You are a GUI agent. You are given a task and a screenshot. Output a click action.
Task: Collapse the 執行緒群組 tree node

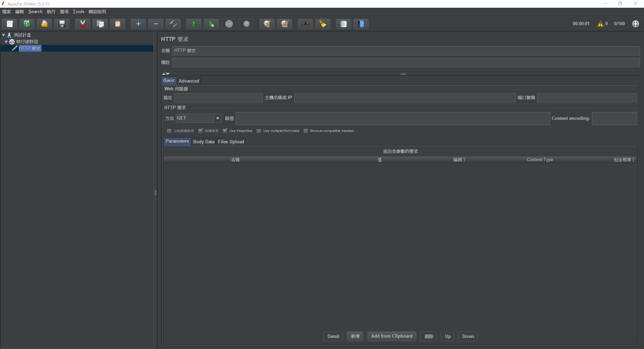point(6,42)
